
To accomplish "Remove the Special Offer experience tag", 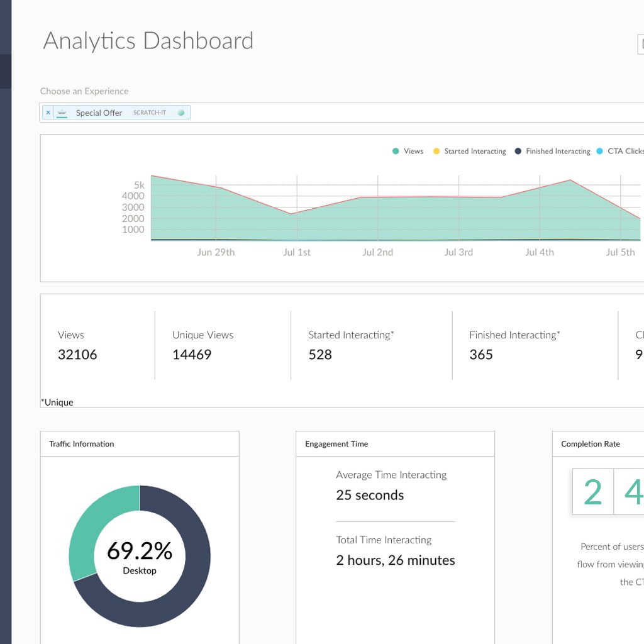I will click(x=48, y=113).
